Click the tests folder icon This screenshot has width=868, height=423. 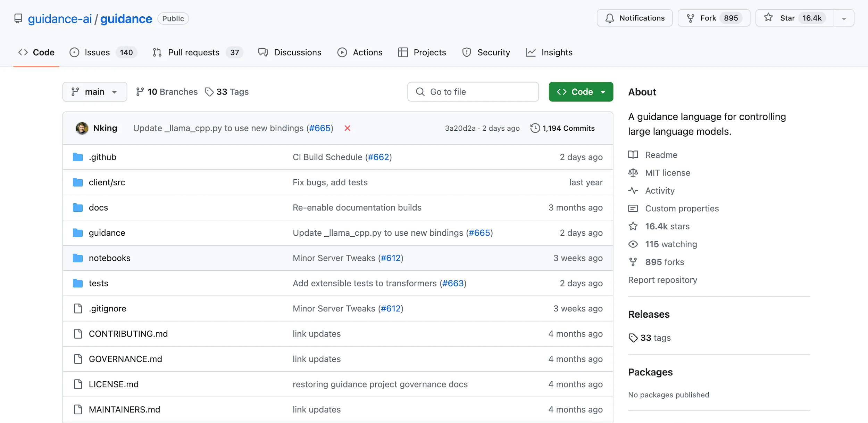tap(78, 283)
